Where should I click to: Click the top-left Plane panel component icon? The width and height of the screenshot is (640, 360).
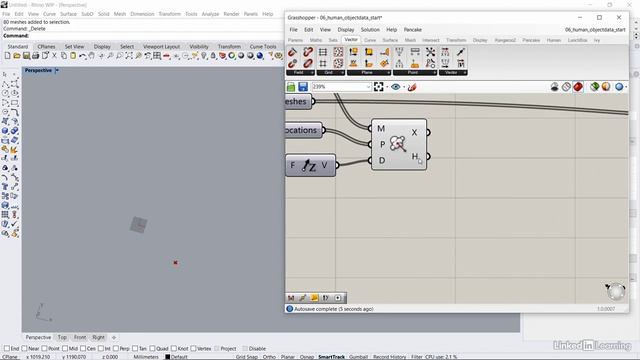pyautogui.click(x=353, y=52)
